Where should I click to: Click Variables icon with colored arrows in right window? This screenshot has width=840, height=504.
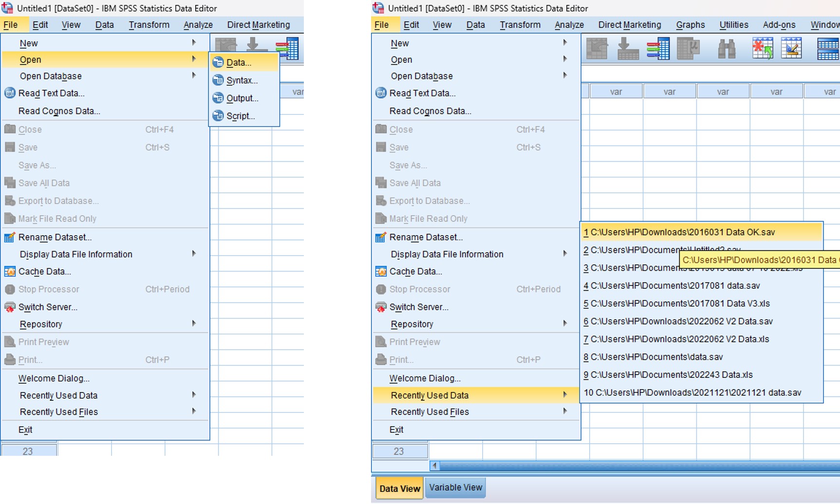tap(658, 49)
